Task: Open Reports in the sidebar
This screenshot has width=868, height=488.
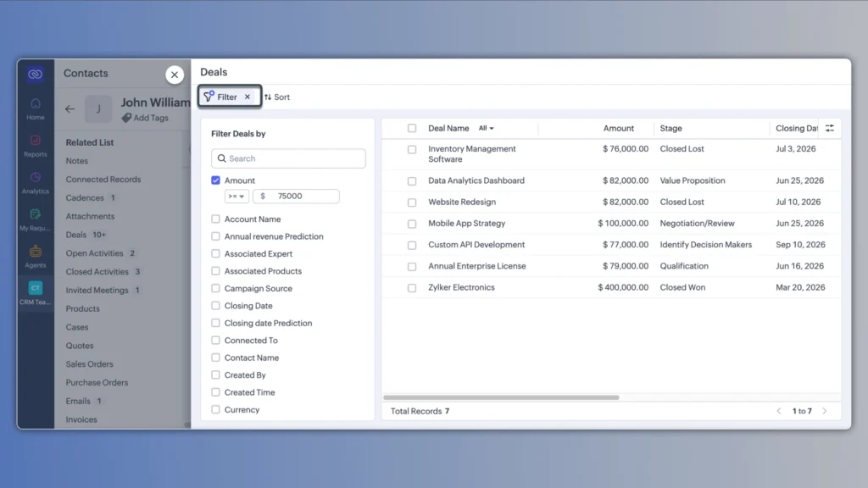Action: (x=36, y=146)
